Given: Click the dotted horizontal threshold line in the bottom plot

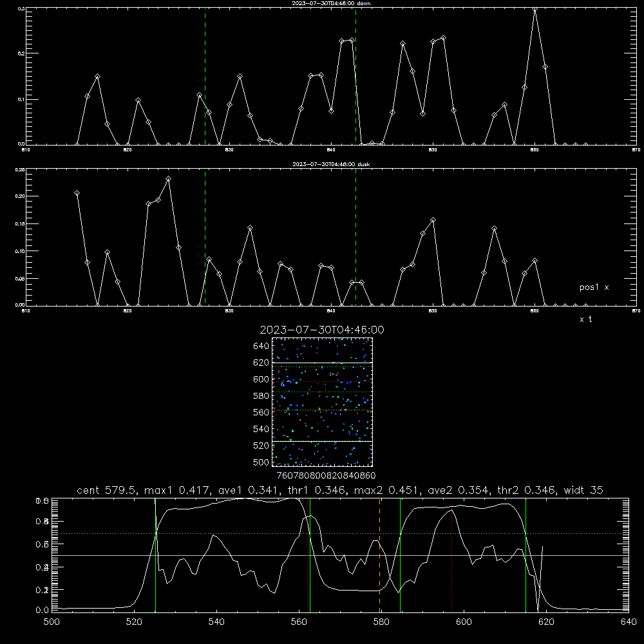Looking at the screenshot, I should pos(340,533).
